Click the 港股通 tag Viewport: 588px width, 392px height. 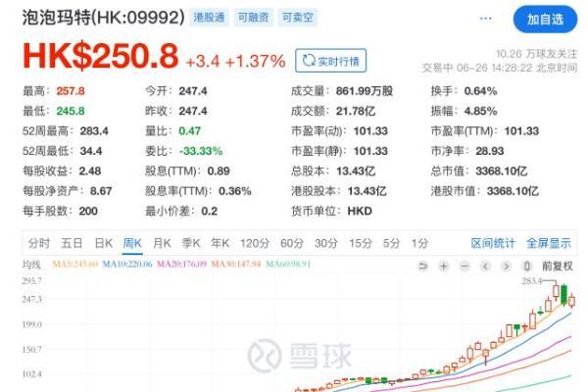(x=209, y=18)
